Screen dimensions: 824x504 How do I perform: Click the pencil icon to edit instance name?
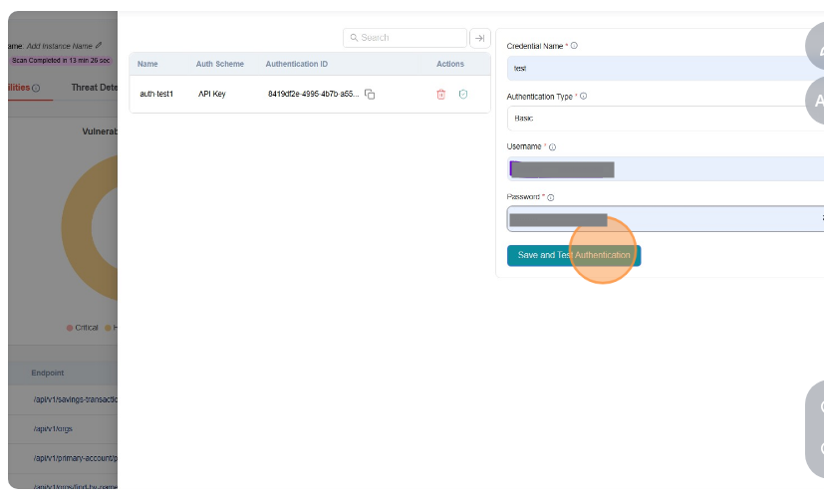99,46
